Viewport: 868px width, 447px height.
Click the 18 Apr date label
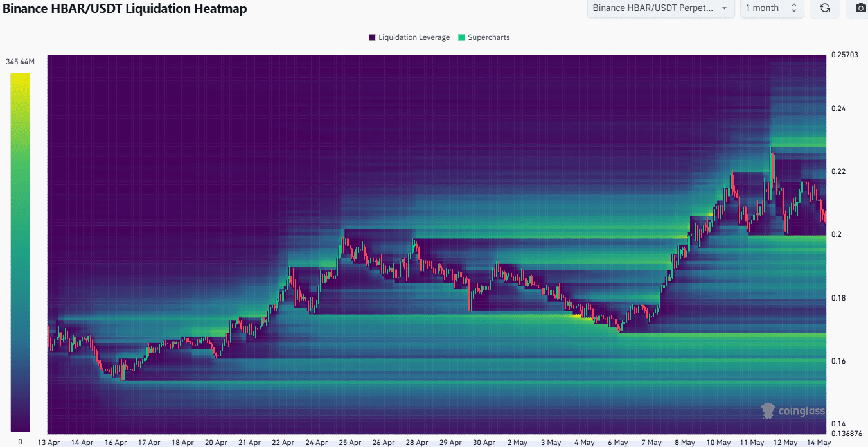pyautogui.click(x=182, y=443)
